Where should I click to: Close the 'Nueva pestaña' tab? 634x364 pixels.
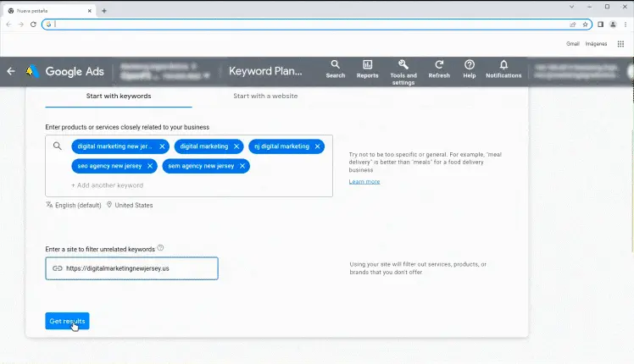click(90, 11)
